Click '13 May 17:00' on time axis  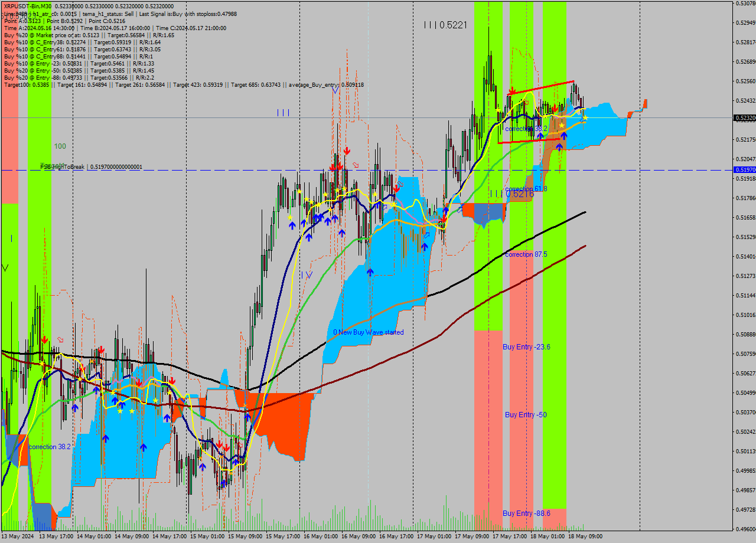(x=56, y=537)
